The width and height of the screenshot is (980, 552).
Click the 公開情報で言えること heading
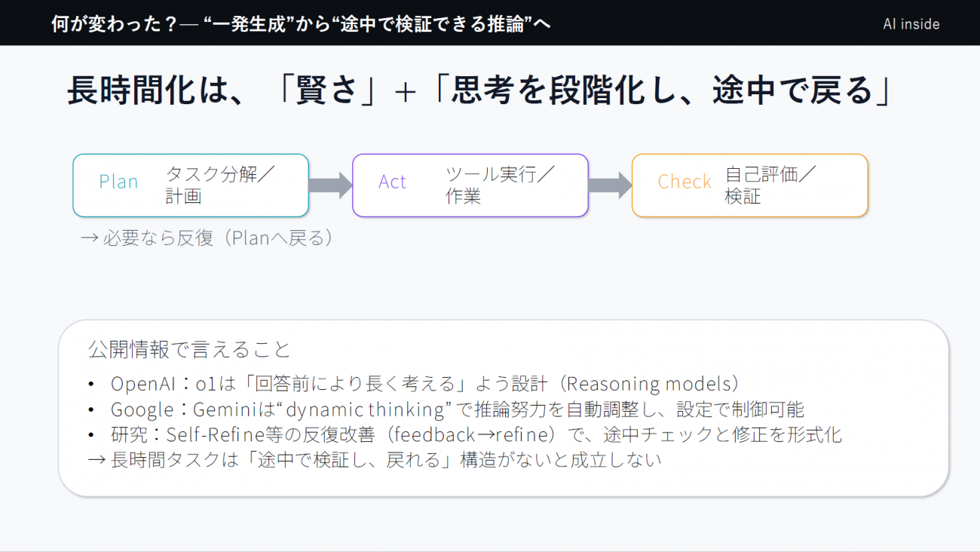[x=189, y=350]
